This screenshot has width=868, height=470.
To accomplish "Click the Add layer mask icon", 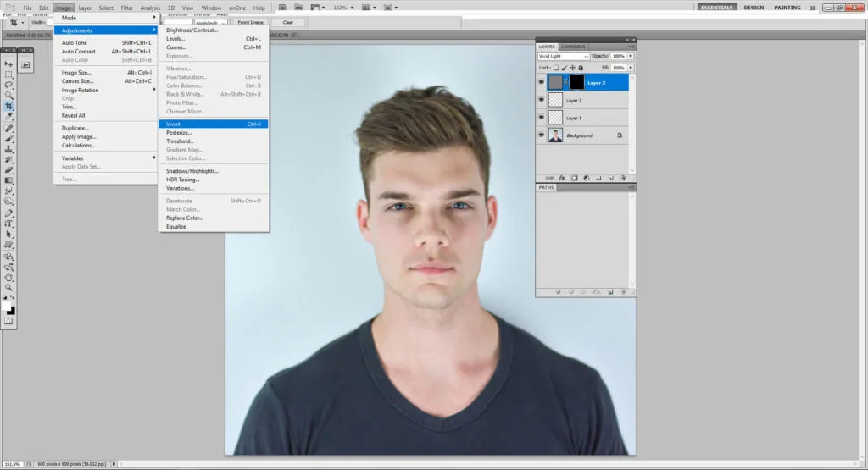I will (x=574, y=178).
